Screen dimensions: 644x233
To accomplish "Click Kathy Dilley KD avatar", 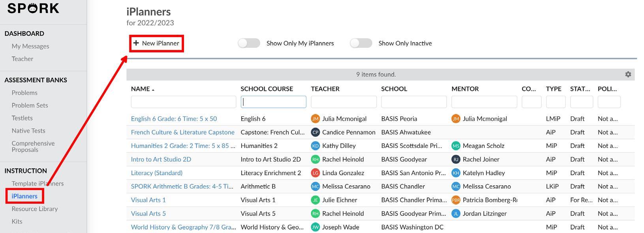I will 315,146.
